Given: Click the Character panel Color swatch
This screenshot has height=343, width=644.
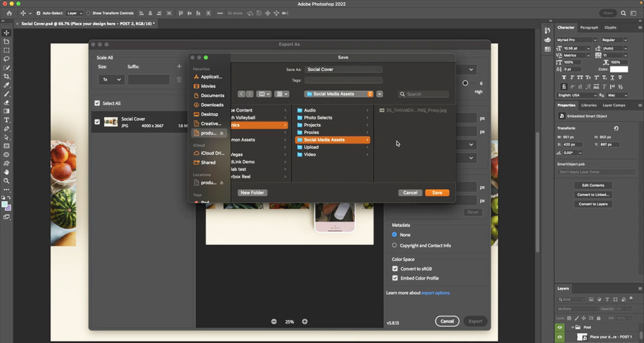Looking at the screenshot, I should [618, 70].
